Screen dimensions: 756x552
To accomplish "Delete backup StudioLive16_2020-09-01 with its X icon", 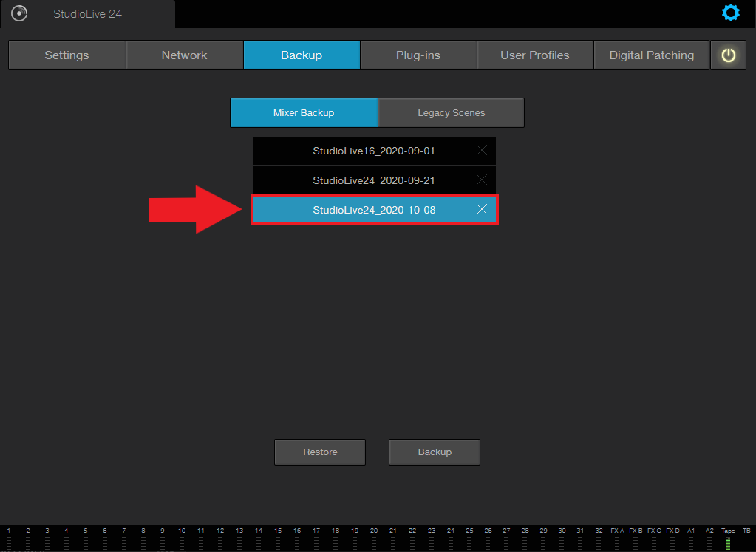I will (x=481, y=151).
